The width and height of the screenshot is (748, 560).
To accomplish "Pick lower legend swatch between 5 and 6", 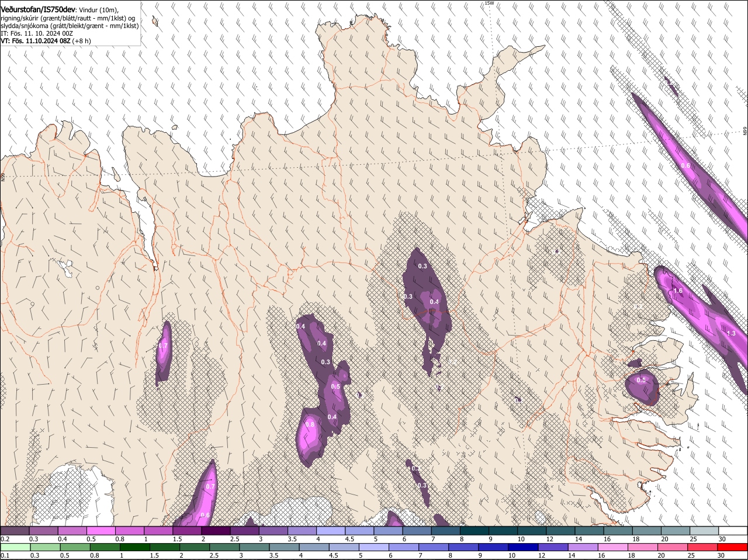I will (374, 547).
